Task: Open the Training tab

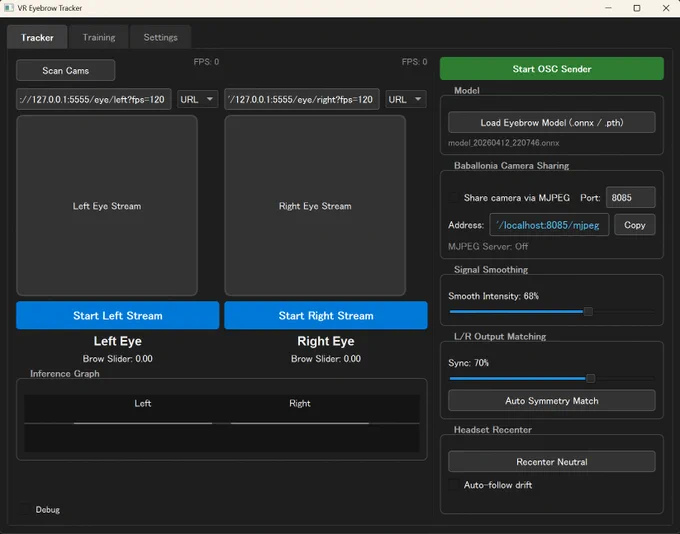Action: point(99,37)
